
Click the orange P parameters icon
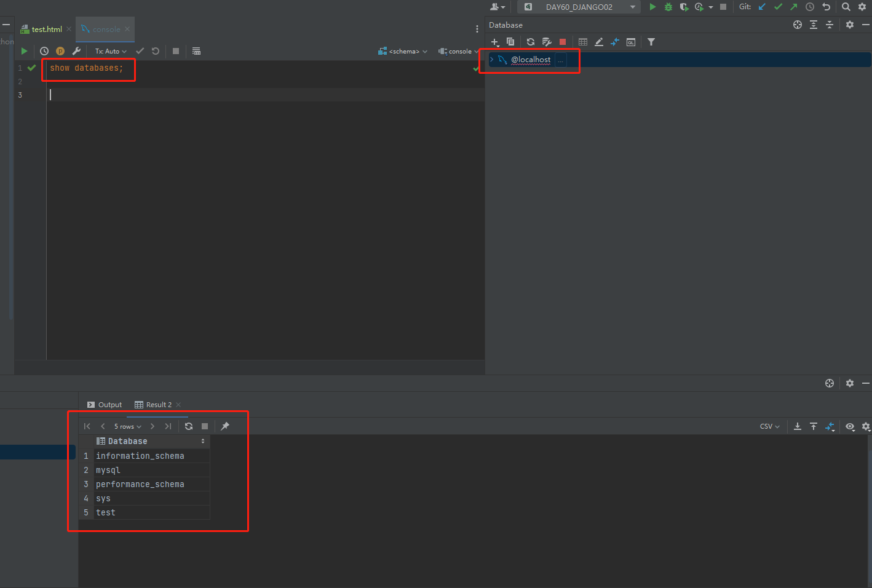click(x=60, y=51)
